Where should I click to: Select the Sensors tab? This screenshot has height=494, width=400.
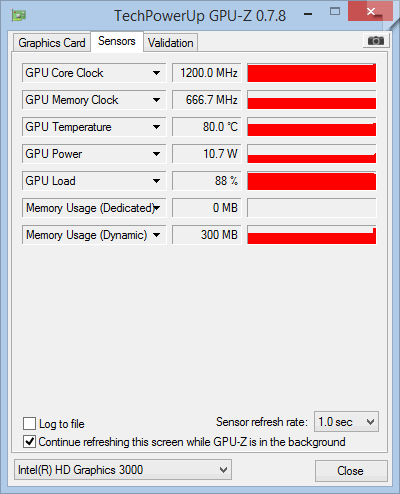117,41
